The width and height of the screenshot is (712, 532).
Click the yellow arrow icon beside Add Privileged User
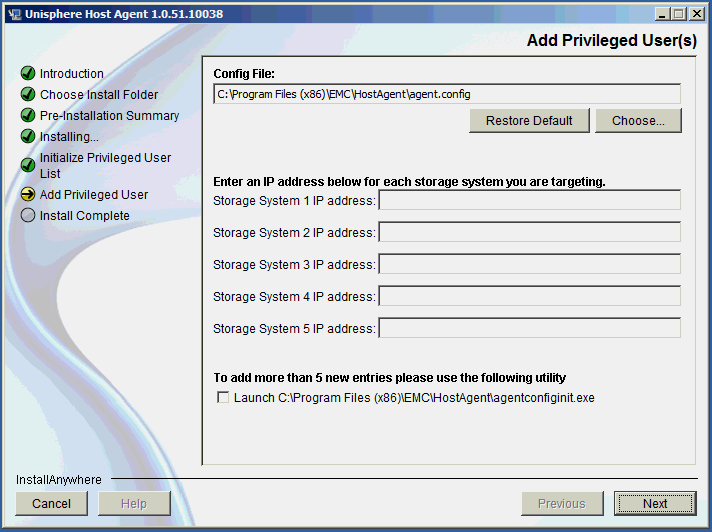click(28, 194)
